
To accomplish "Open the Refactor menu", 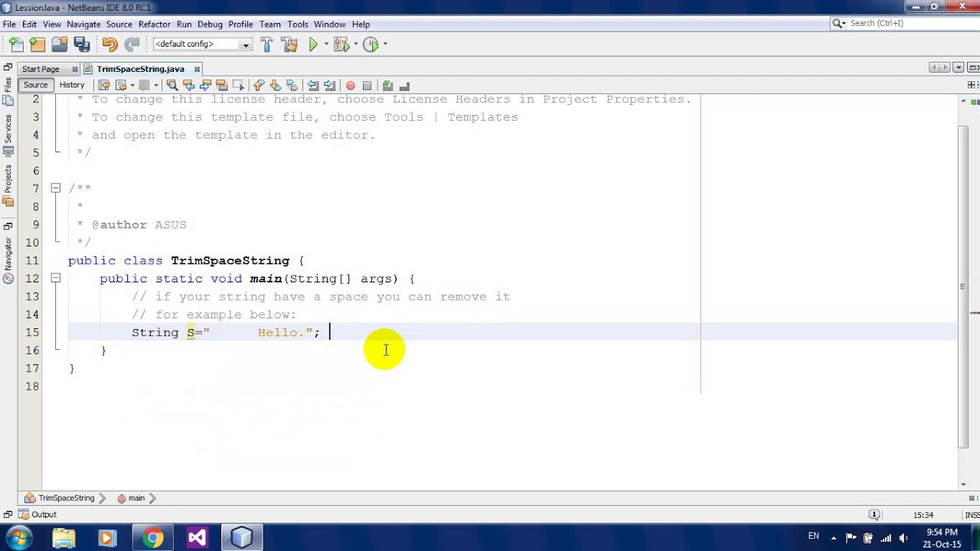I will (155, 24).
